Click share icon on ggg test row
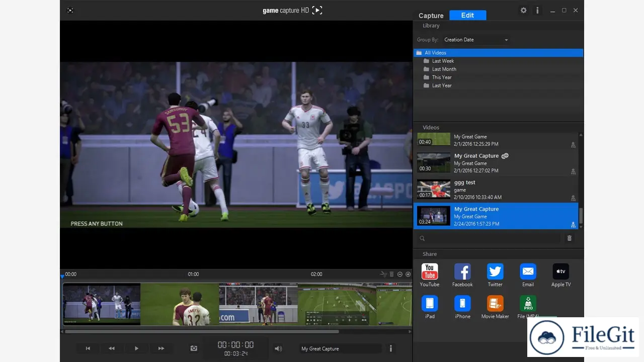Viewport: 644px width, 362px height. 573,198
